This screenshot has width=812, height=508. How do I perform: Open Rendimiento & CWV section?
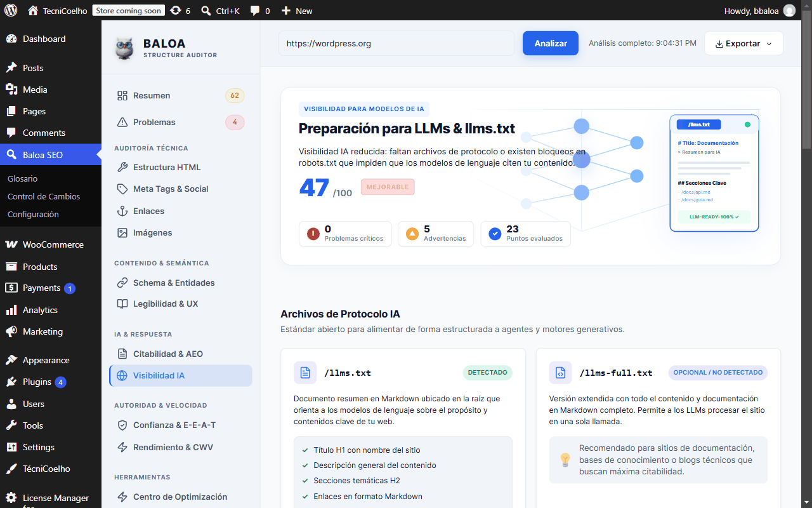tap(181, 447)
